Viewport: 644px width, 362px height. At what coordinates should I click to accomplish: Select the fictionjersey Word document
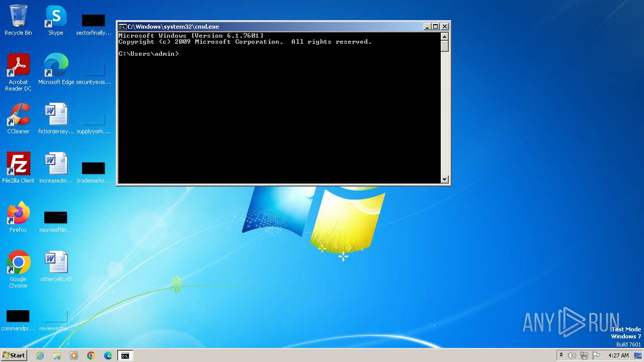click(56, 119)
